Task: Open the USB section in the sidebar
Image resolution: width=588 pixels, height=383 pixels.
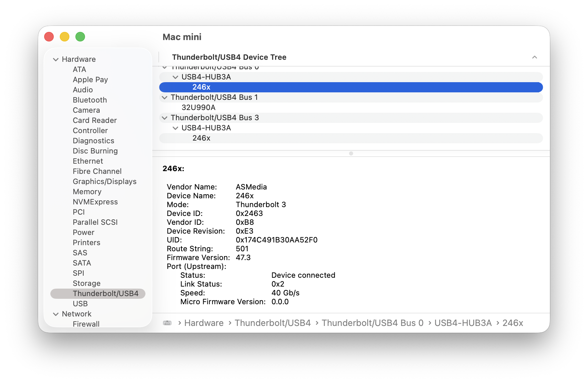Action: [80, 304]
